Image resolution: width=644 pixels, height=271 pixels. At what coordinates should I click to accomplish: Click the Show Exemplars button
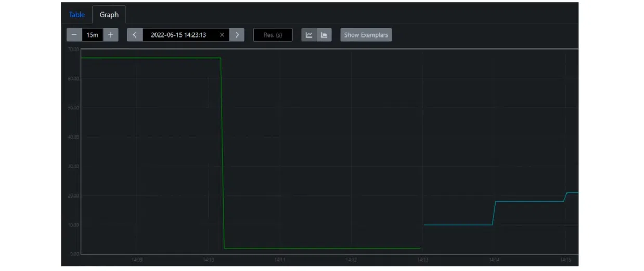coord(366,35)
